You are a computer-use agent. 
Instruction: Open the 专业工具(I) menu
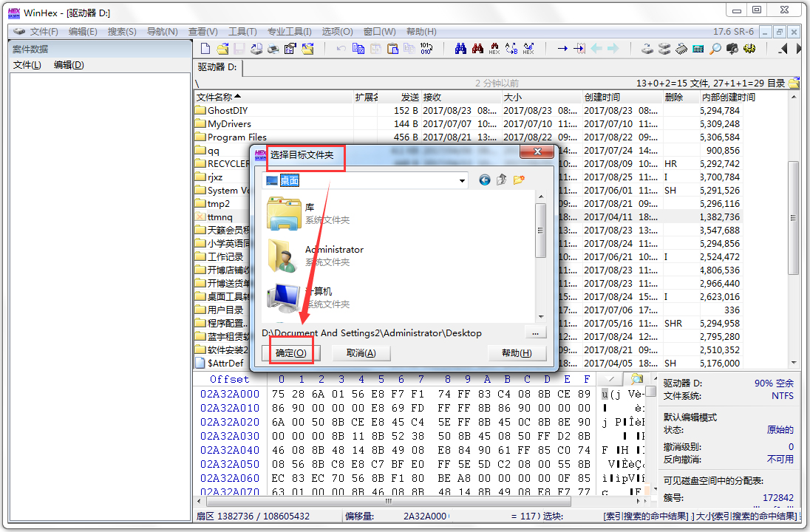tap(289, 32)
